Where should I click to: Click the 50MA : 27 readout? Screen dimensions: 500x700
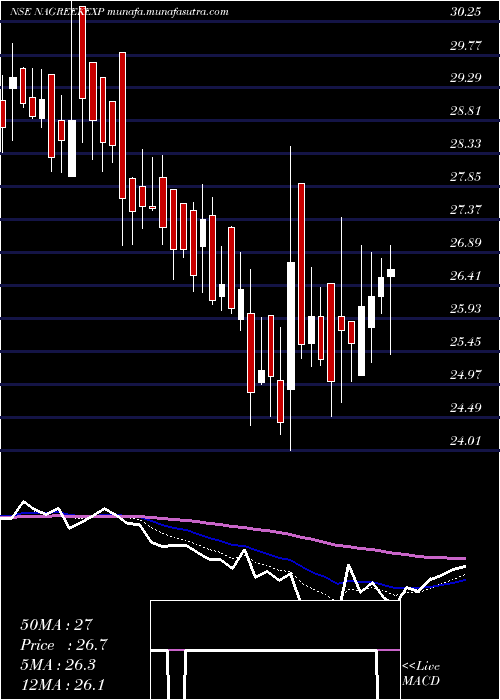(56, 625)
